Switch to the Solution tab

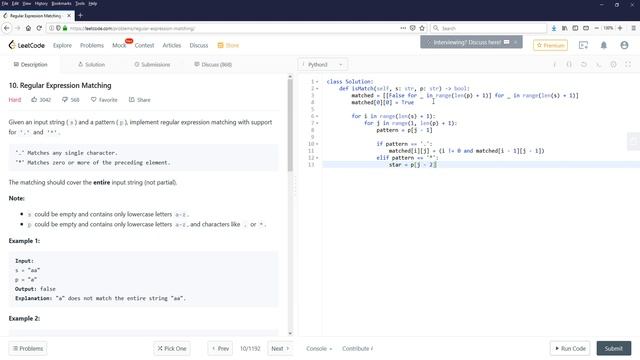(91, 64)
